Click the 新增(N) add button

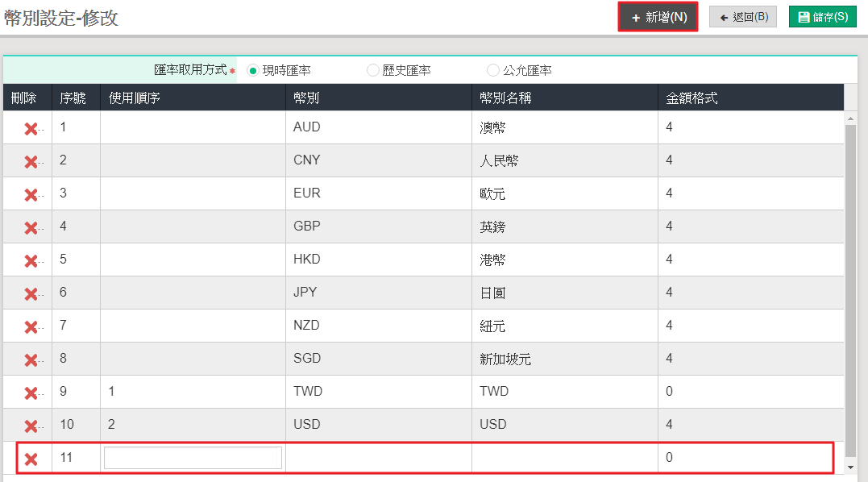(x=658, y=17)
